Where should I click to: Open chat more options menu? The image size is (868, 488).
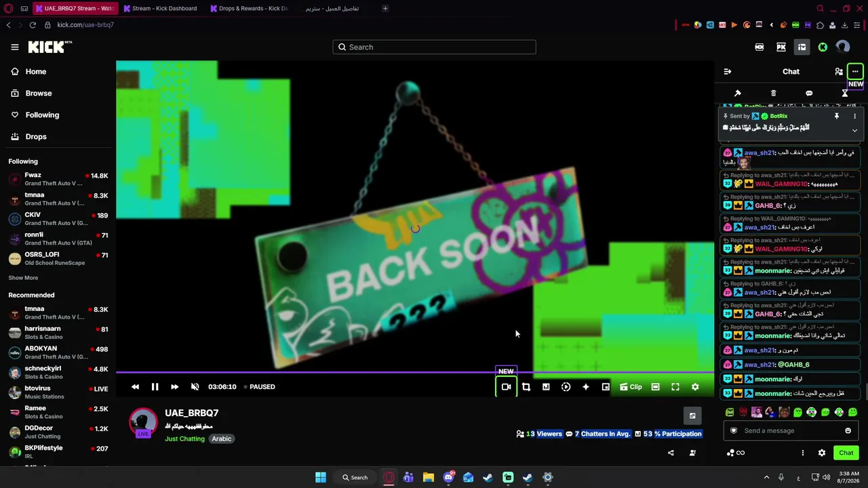(855, 71)
